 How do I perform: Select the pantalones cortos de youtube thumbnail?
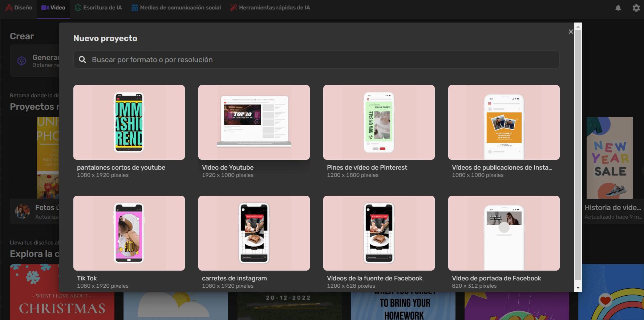pyautogui.click(x=129, y=122)
